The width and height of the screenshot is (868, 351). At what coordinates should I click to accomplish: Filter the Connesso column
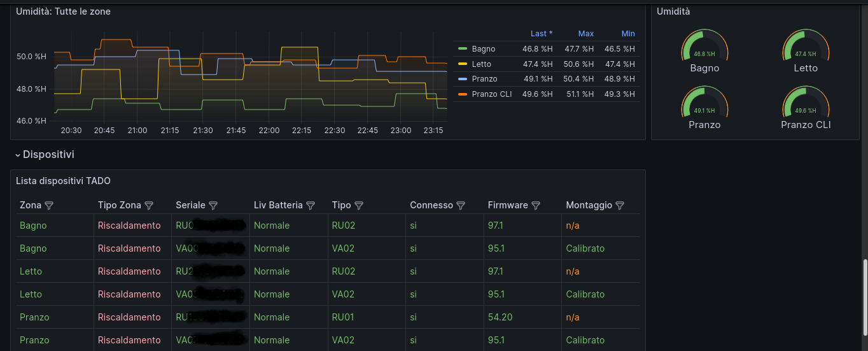461,206
